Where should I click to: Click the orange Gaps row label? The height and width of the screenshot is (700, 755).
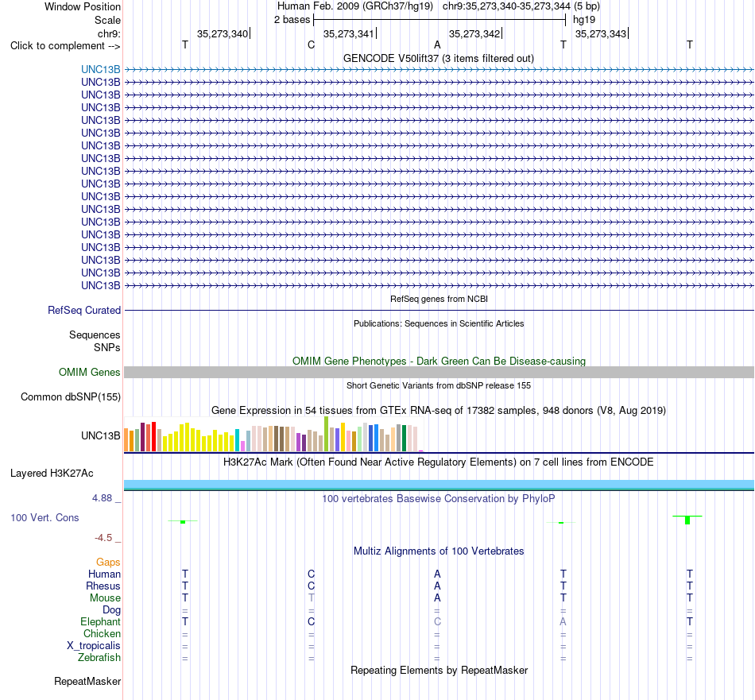click(108, 562)
